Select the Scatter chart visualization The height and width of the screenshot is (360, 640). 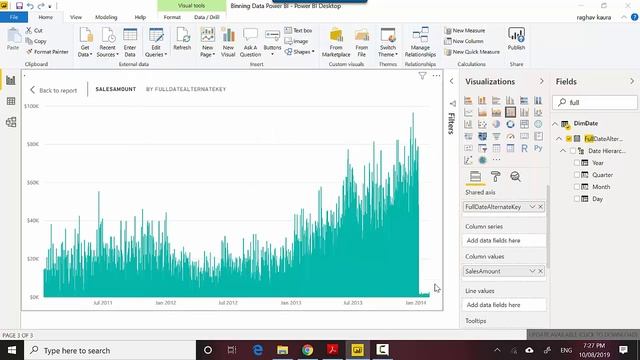click(482, 124)
